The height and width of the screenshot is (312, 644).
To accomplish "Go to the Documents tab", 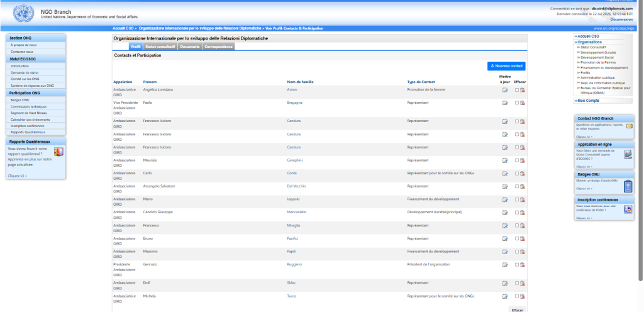I will tap(190, 47).
